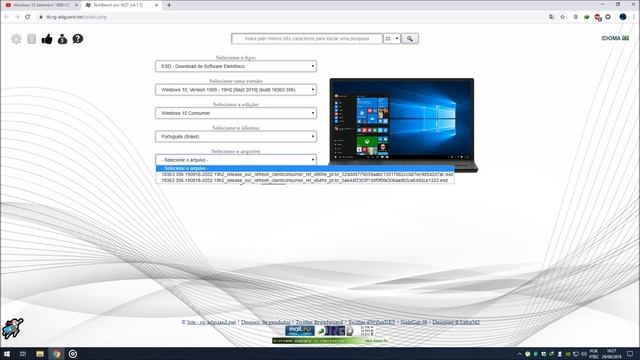
Task: Open the NaliGal-38 footer link
Action: (x=413, y=322)
